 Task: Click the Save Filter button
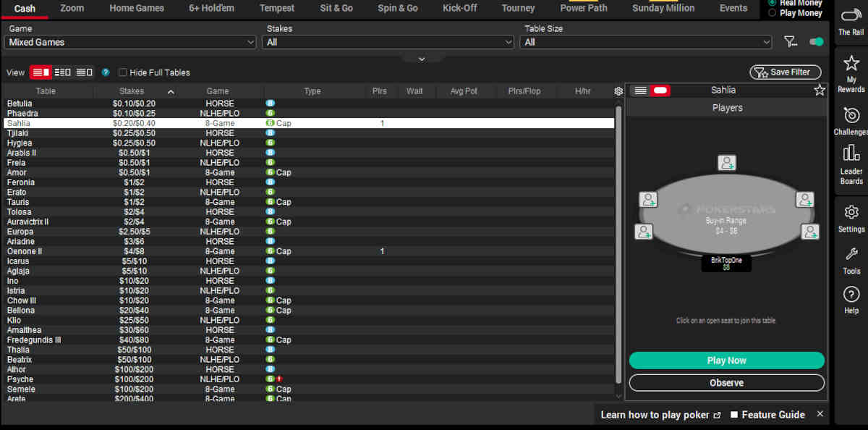pyautogui.click(x=786, y=72)
